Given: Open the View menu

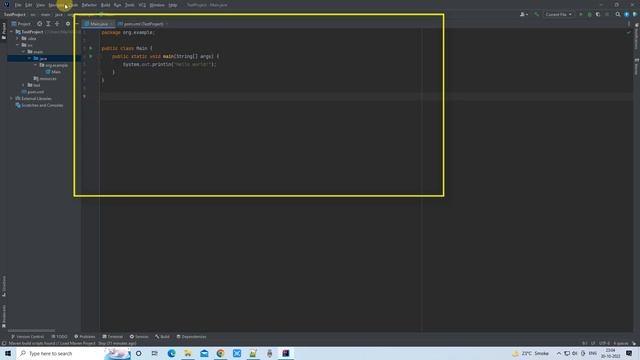Looking at the screenshot, I should click(x=40, y=5).
